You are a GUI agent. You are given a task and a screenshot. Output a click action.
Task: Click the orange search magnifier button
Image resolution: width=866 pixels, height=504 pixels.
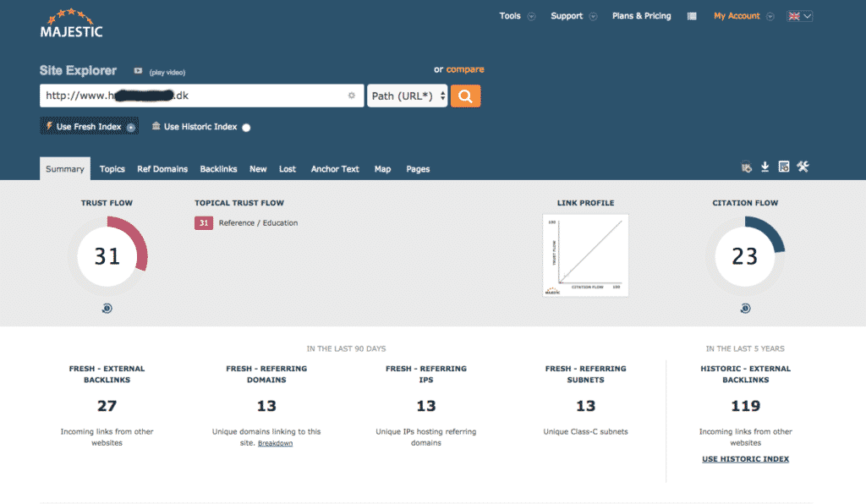(465, 96)
